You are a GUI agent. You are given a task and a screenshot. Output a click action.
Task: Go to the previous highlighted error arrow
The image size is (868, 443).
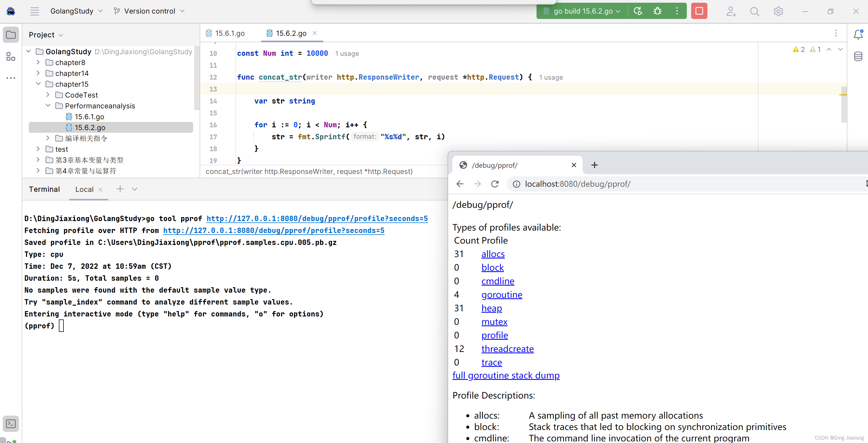pyautogui.click(x=829, y=50)
